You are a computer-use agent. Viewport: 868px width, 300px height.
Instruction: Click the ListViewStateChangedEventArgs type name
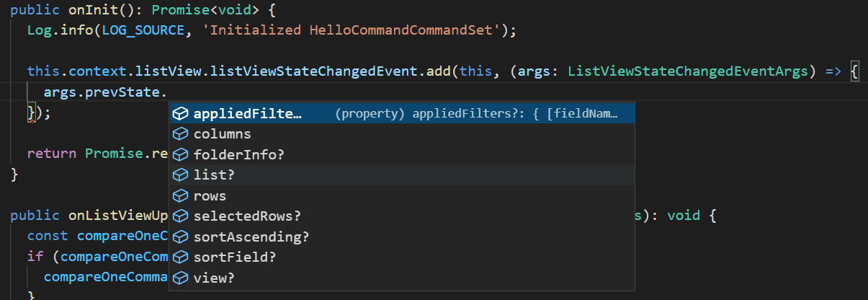(689, 72)
